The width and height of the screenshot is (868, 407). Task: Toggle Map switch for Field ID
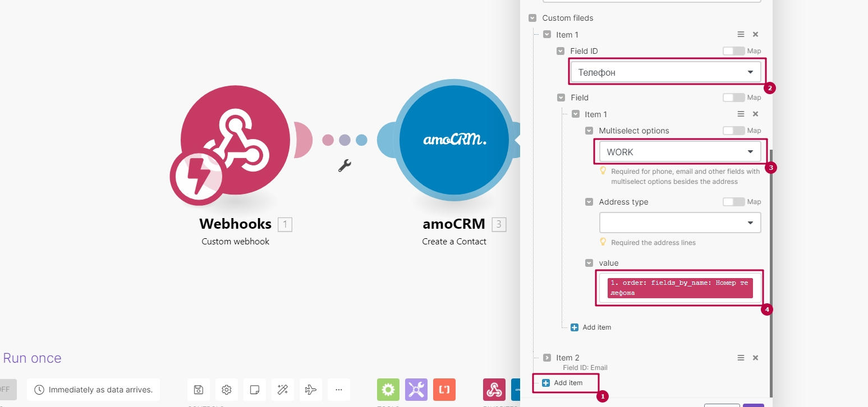[734, 51]
